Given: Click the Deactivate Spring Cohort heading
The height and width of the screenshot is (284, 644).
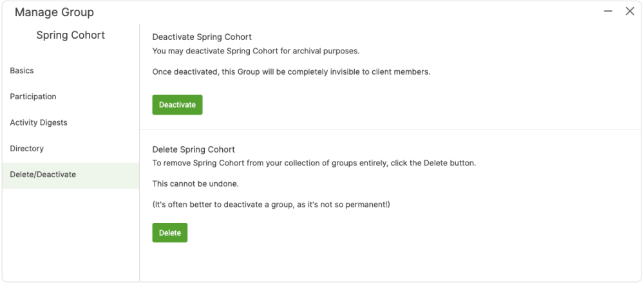Looking at the screenshot, I should coord(202,37).
